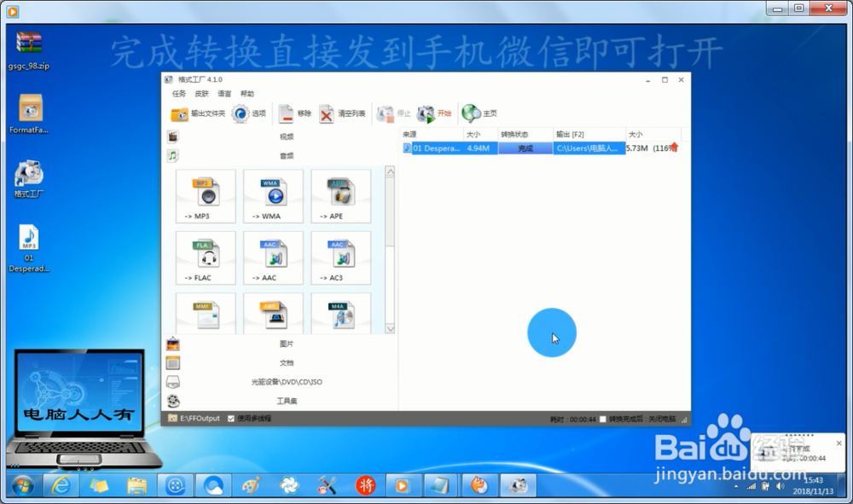Choose the -> FLAC conversion tile
853x504 pixels.
pos(206,258)
